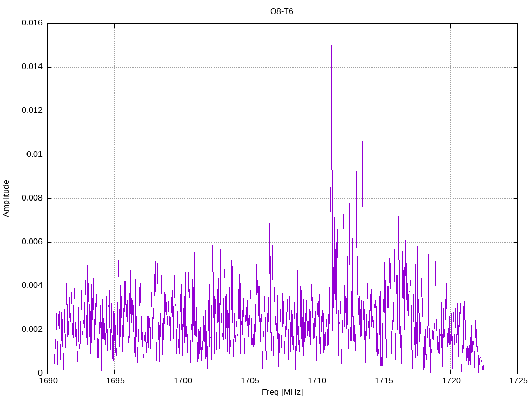
Task: Click the 1705 x-axis tick label
Action: (x=249, y=381)
